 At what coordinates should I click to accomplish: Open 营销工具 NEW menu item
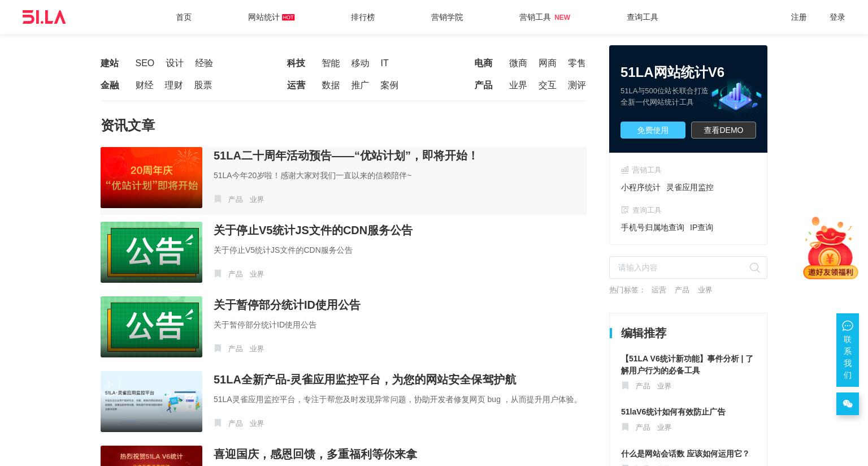(545, 17)
